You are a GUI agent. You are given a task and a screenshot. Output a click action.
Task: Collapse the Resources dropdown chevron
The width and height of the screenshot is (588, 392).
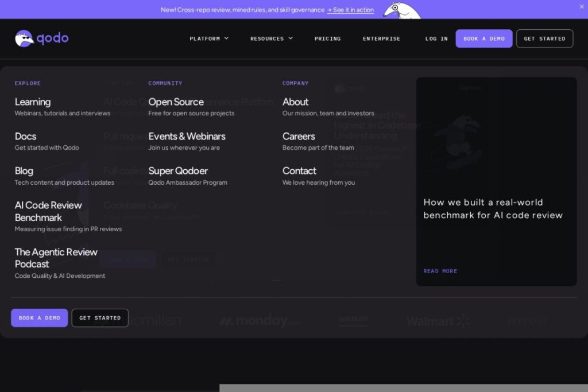(x=291, y=38)
